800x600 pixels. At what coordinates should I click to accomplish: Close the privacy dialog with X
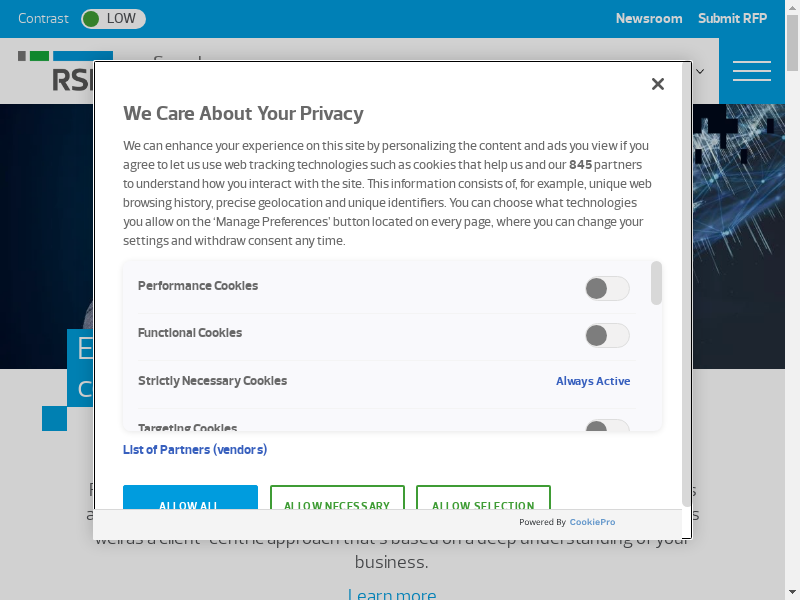point(657,84)
